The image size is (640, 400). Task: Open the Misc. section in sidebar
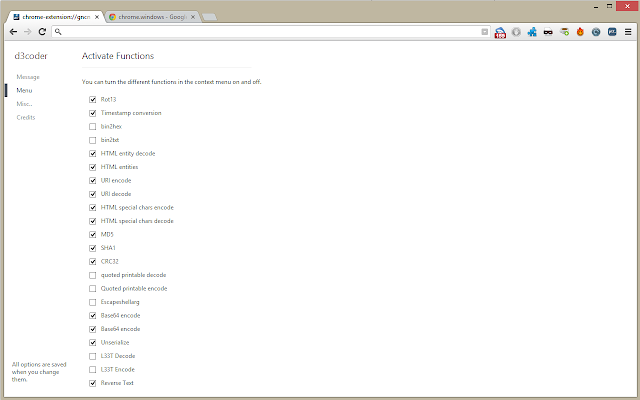click(24, 104)
